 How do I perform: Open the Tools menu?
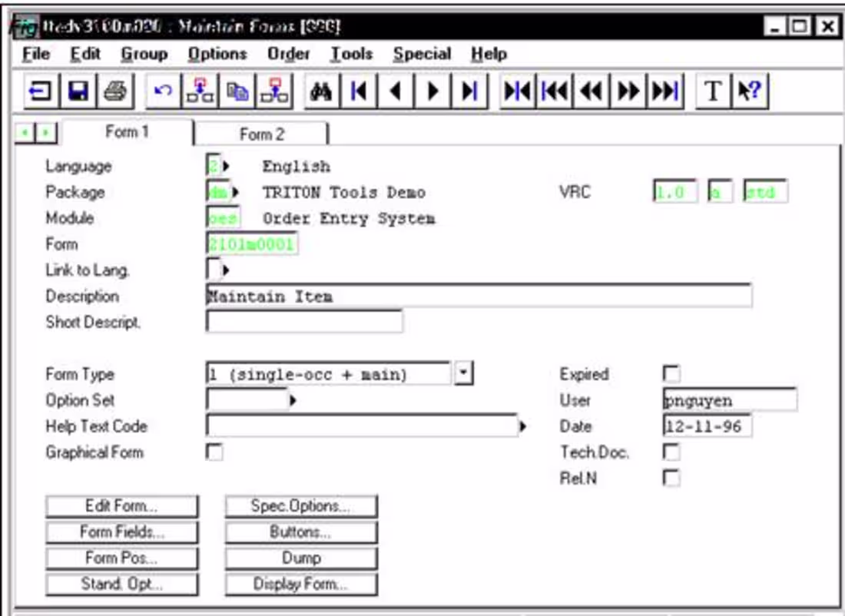pyautogui.click(x=351, y=54)
